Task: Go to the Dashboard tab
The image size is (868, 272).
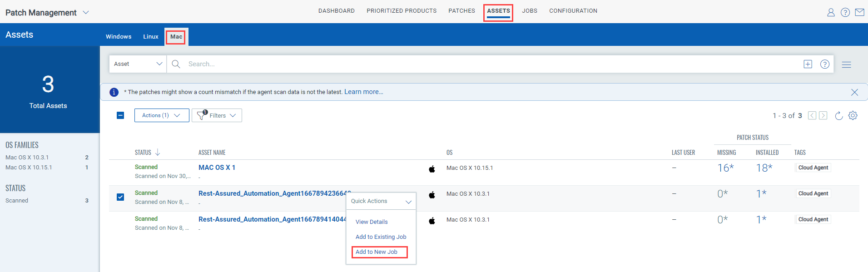Action: tap(337, 10)
